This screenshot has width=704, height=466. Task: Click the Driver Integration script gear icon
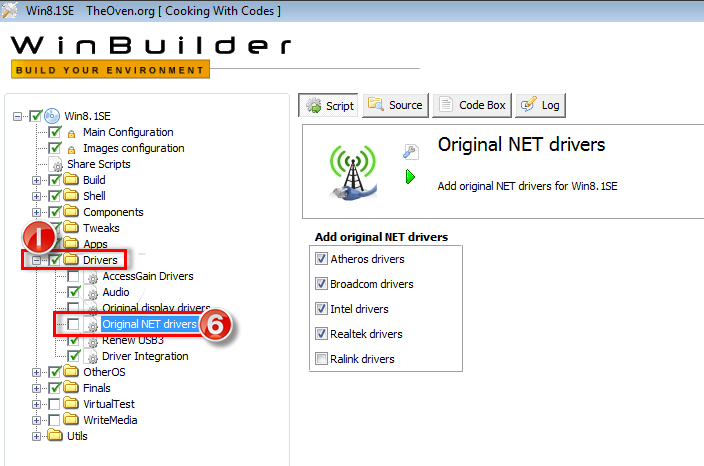pyautogui.click(x=92, y=356)
